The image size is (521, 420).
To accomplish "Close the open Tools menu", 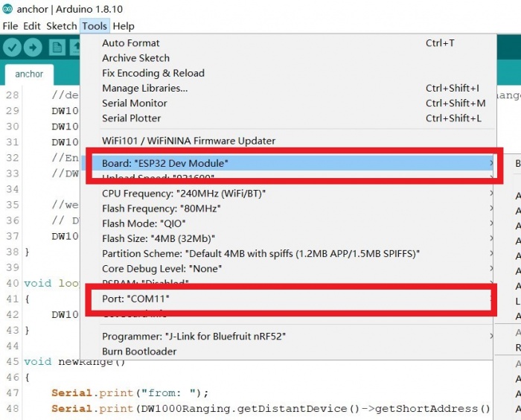I will [95, 26].
